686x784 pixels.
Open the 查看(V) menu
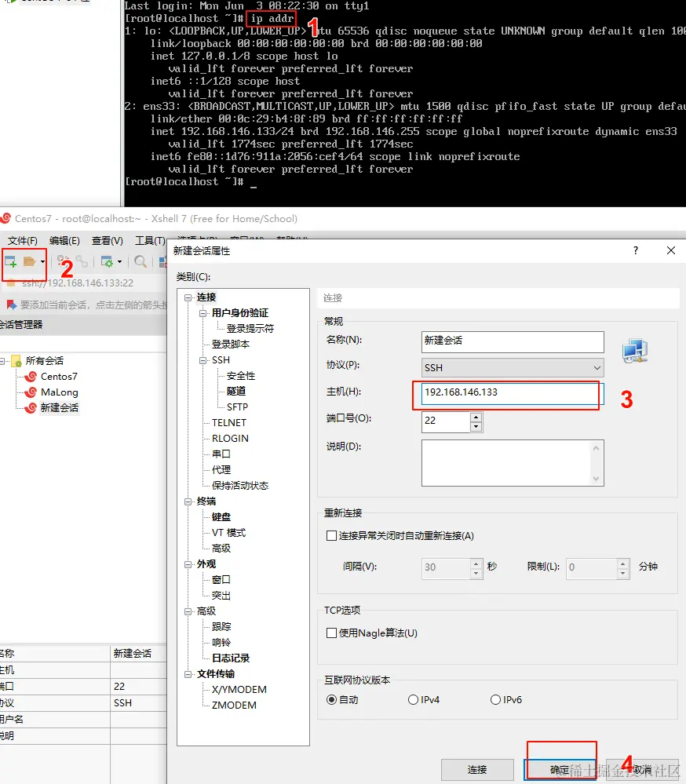pyautogui.click(x=107, y=240)
